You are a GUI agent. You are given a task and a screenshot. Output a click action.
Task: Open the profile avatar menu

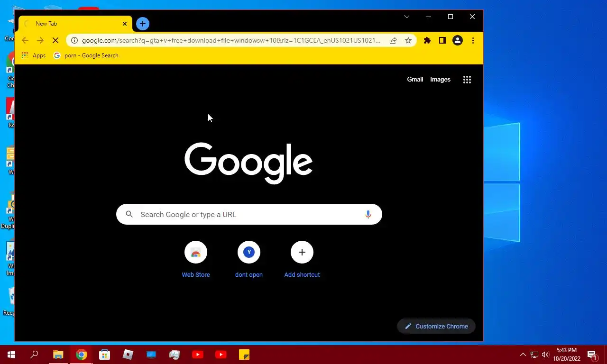[x=458, y=40]
